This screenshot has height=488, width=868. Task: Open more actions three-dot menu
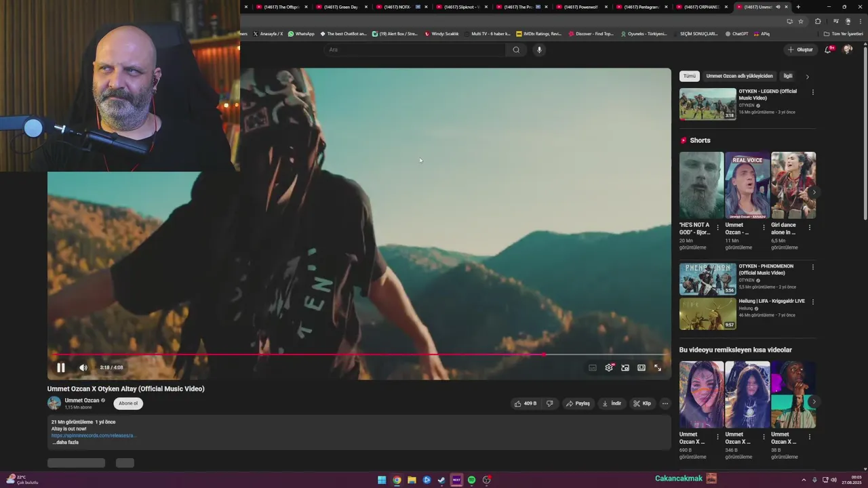(x=665, y=403)
